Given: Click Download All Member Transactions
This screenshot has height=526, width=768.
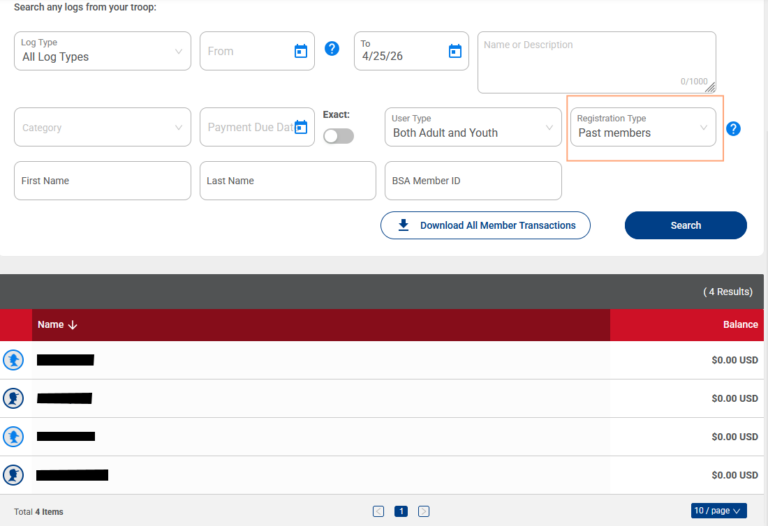Looking at the screenshot, I should tap(485, 225).
